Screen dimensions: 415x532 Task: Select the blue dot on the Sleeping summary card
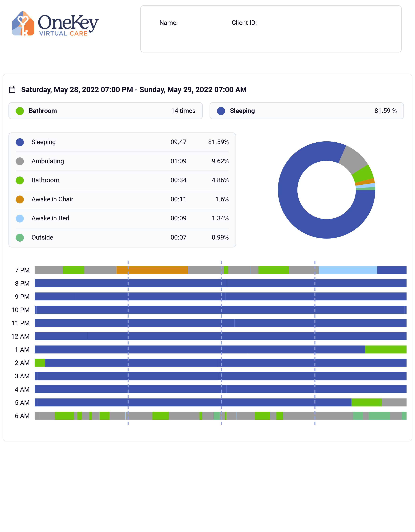pyautogui.click(x=221, y=111)
